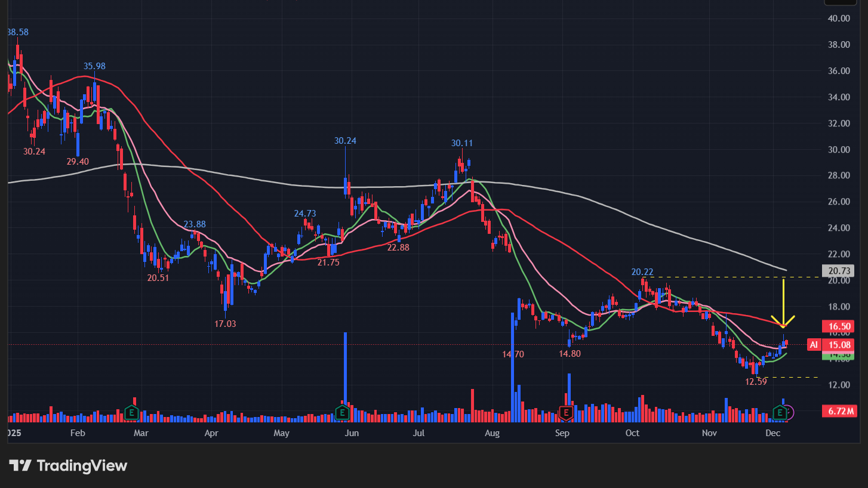Select the yellow dashed line at 20.22
Viewport: 868px width, 488px height.
(x=716, y=277)
